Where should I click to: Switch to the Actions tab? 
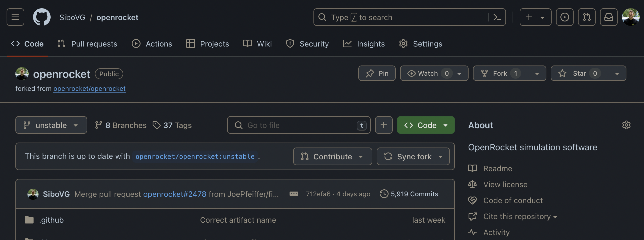pyautogui.click(x=152, y=44)
